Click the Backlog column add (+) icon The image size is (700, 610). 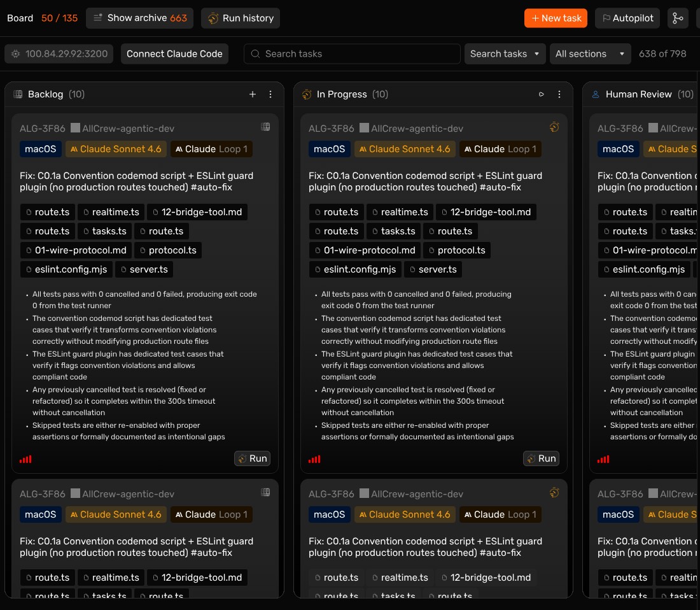click(x=253, y=94)
